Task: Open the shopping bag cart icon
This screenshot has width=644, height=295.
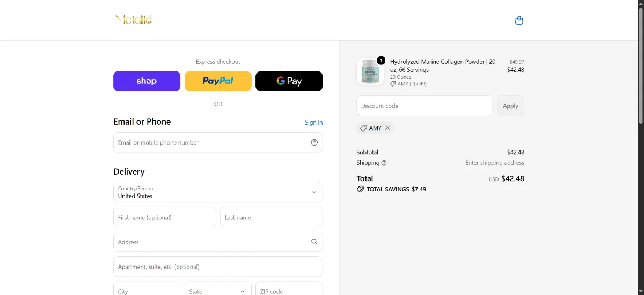Action: click(x=519, y=20)
